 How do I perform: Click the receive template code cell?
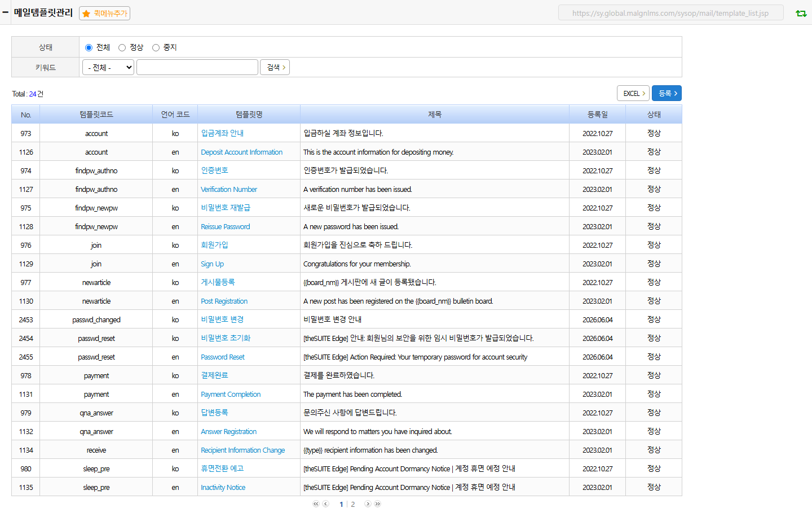96,450
